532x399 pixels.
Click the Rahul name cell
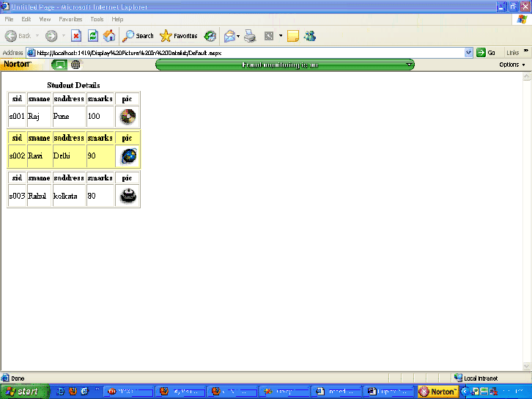pyautogui.click(x=39, y=196)
